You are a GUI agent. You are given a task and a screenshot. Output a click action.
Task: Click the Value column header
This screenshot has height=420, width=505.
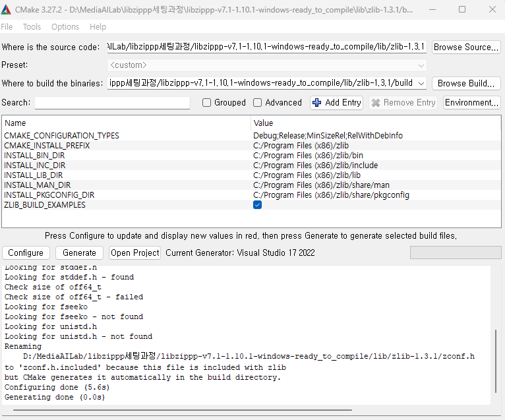263,123
